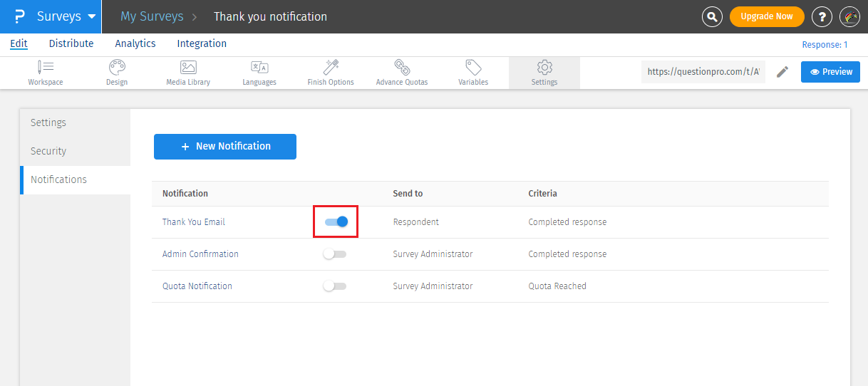Open the Media Library icon
868x386 pixels.
(x=188, y=68)
